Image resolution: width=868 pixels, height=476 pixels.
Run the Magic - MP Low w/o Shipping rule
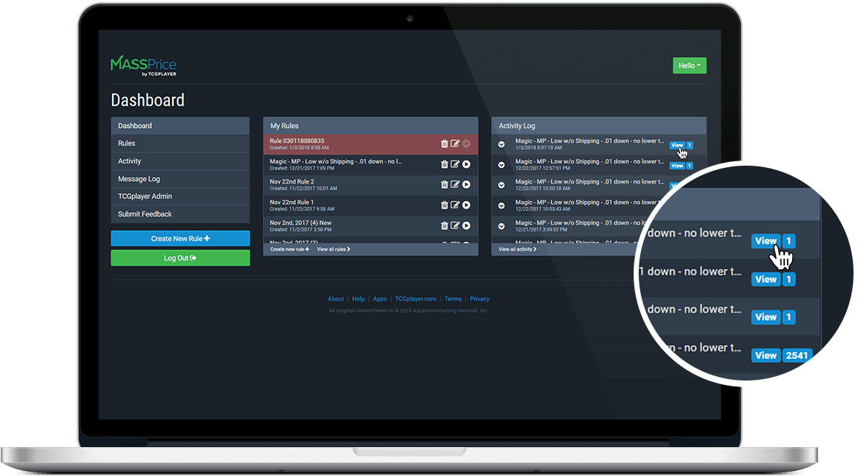tap(467, 164)
